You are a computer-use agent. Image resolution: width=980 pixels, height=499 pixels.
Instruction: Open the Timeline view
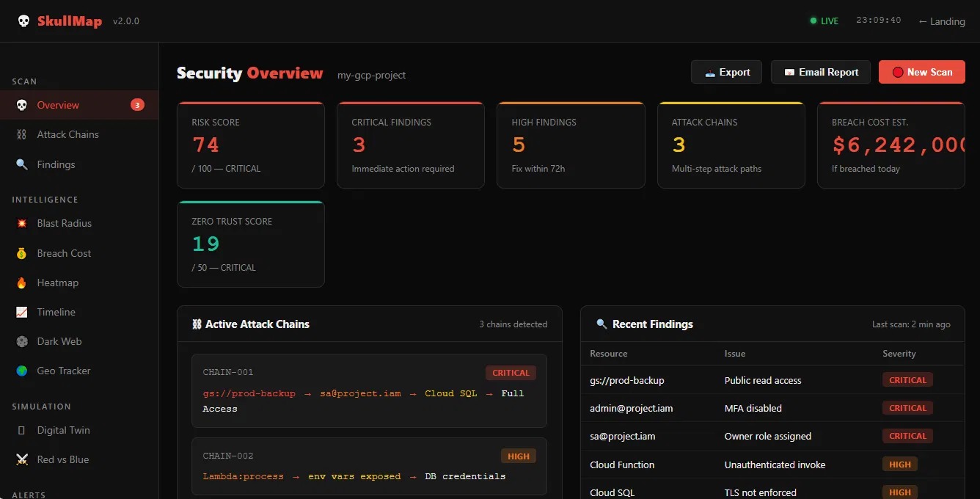[79, 312]
